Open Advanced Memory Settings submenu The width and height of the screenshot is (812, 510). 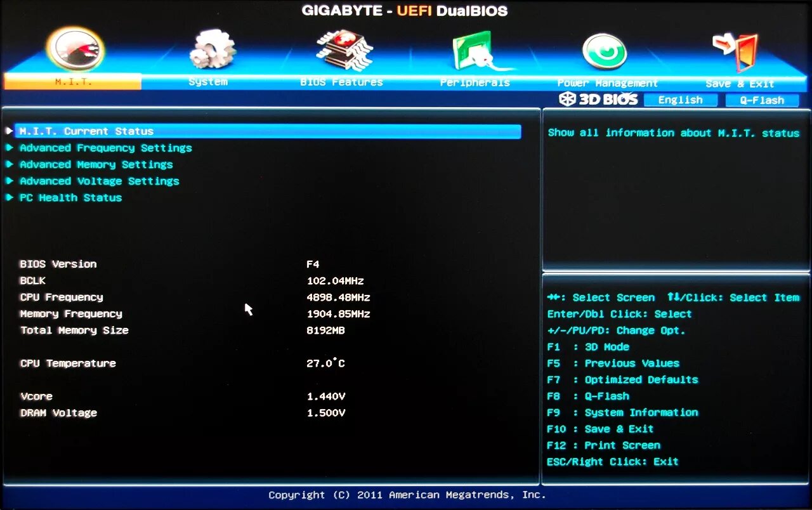96,164
